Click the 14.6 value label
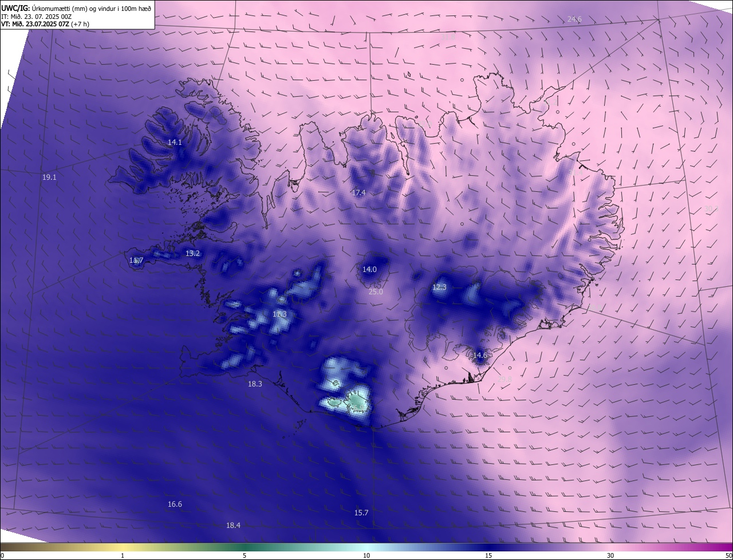The height and width of the screenshot is (560, 733). click(480, 355)
